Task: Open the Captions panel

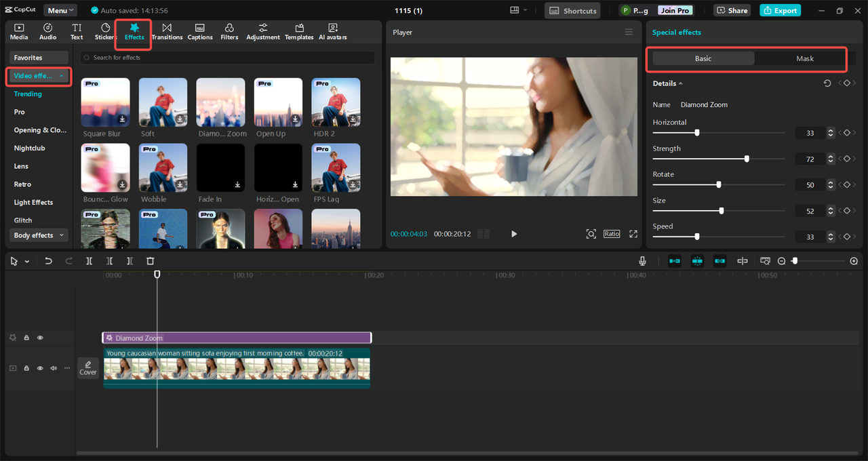Action: tap(200, 31)
